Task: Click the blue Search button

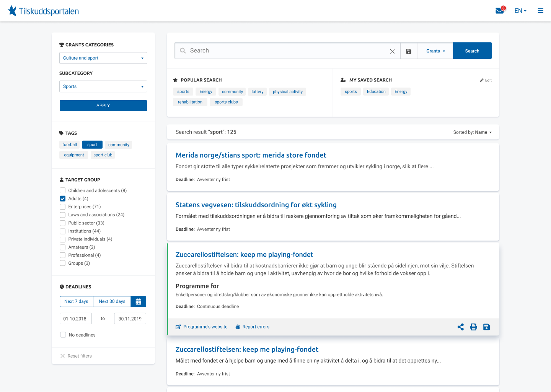Action: [472, 51]
